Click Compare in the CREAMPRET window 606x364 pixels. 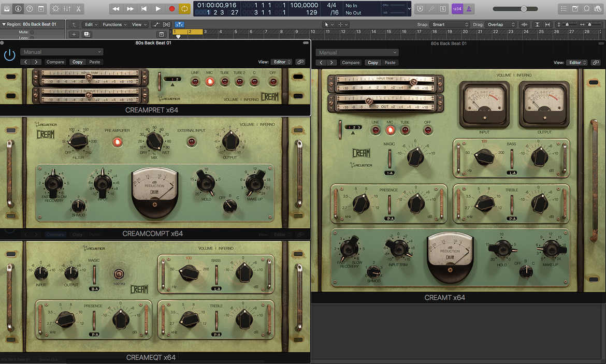click(x=55, y=62)
